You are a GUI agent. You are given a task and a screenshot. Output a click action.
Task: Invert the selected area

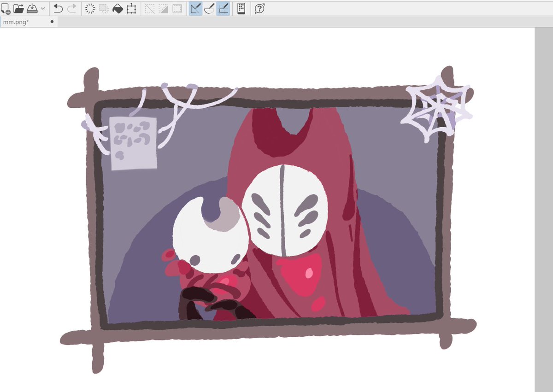[x=163, y=8]
